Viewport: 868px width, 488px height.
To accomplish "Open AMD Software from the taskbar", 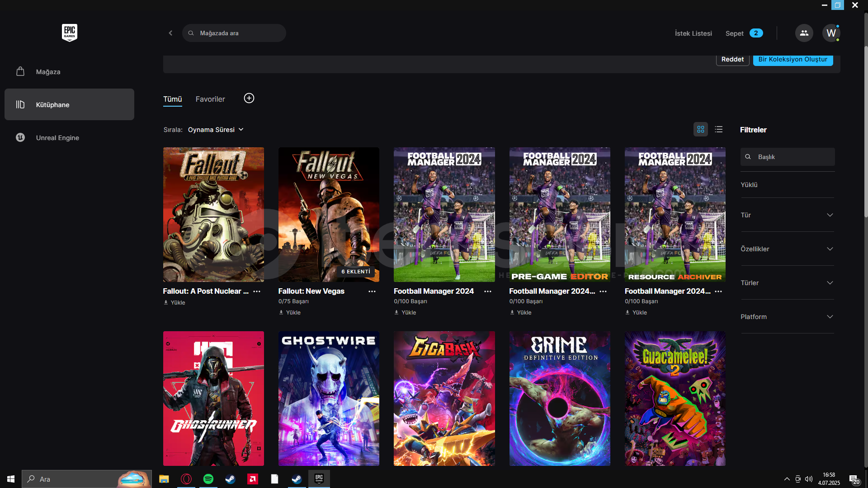I will [253, 479].
